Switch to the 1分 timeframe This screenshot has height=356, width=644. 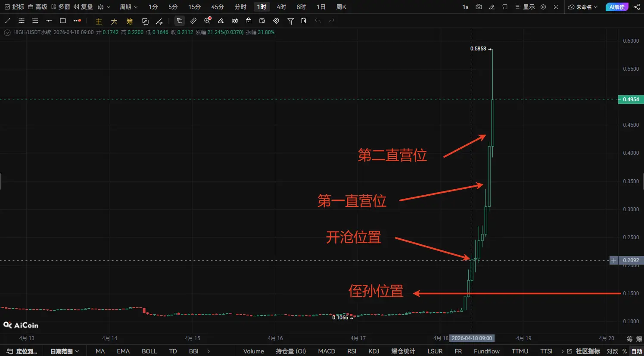click(153, 7)
